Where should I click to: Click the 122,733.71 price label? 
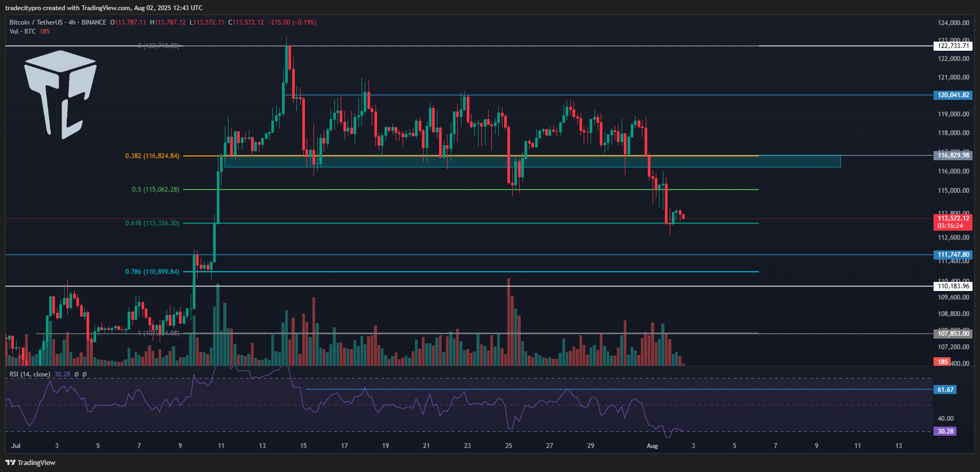tap(953, 46)
